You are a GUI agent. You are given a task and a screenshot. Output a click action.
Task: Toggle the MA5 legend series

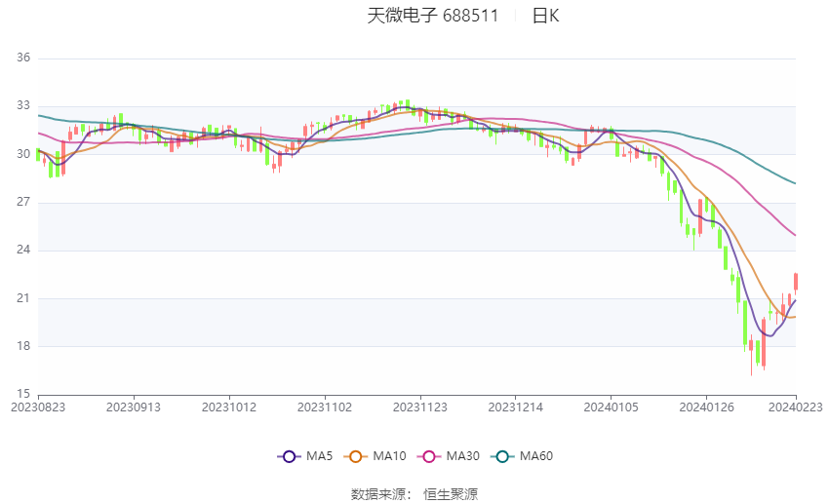click(305, 456)
